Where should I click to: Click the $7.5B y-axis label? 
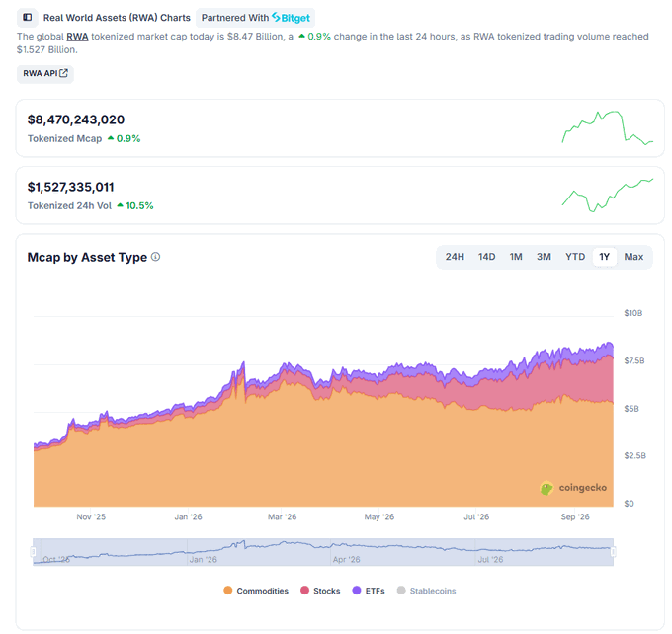click(x=634, y=360)
